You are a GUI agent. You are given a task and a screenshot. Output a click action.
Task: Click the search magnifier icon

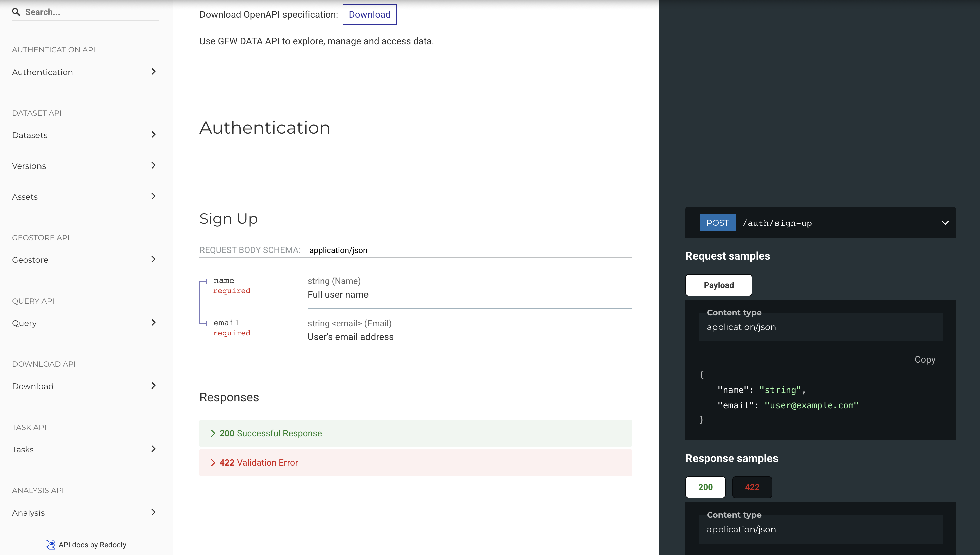point(16,12)
